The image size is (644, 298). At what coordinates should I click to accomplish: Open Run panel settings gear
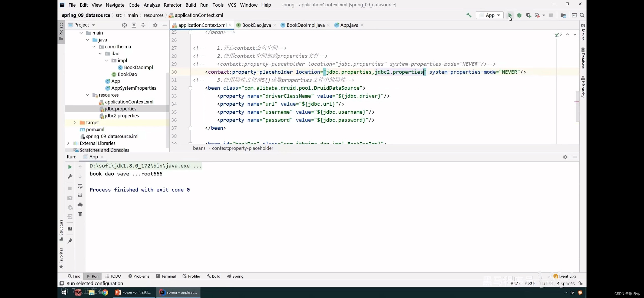coord(565,157)
